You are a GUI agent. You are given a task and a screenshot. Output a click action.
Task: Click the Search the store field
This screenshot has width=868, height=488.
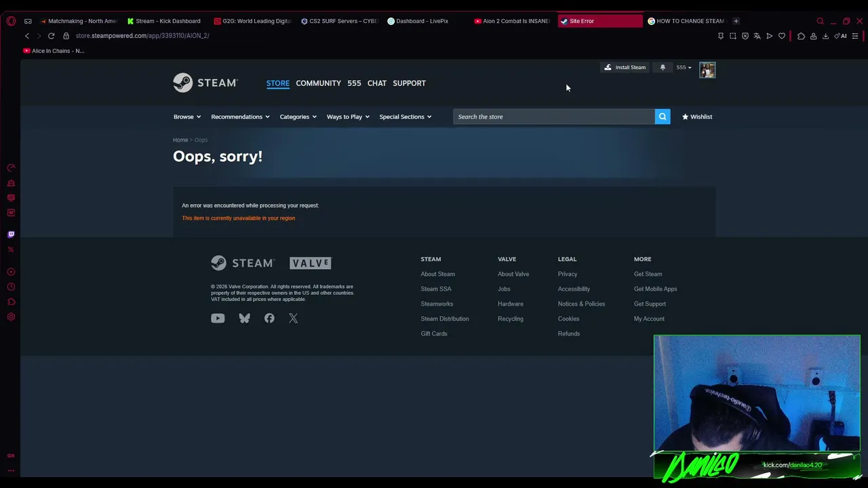coord(554,117)
